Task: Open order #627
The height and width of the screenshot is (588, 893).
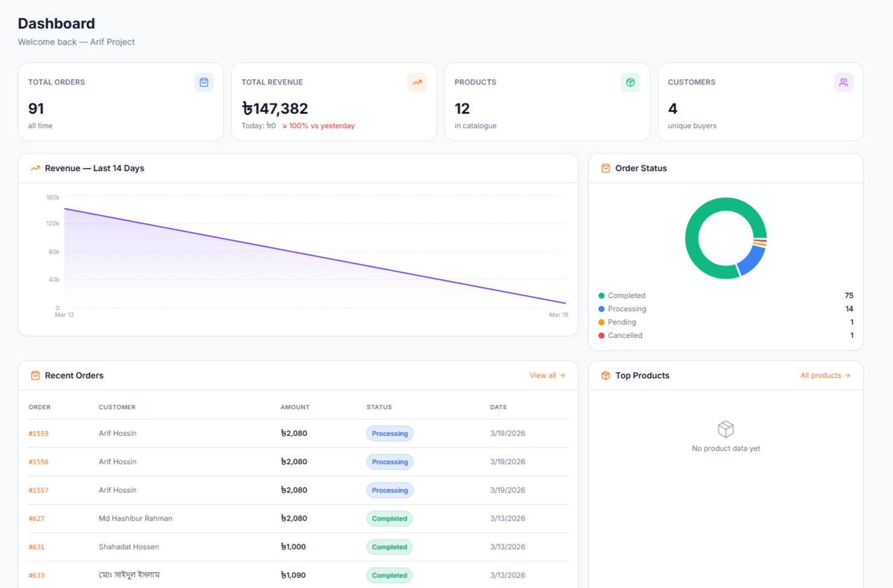Action: (x=37, y=519)
